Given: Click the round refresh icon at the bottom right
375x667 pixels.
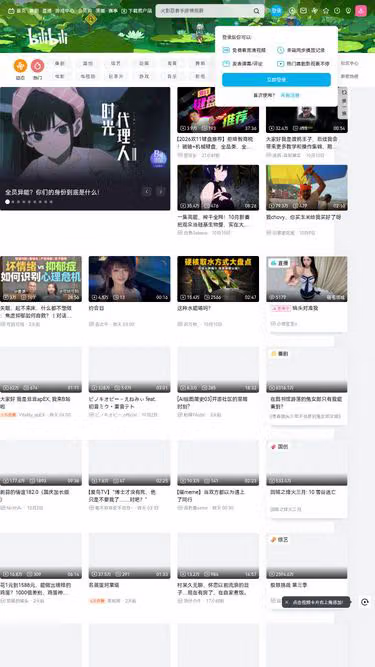Looking at the screenshot, I should (x=364, y=602).
